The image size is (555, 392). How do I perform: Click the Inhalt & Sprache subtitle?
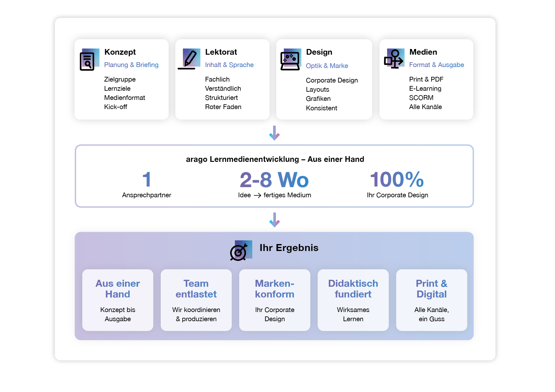click(229, 65)
